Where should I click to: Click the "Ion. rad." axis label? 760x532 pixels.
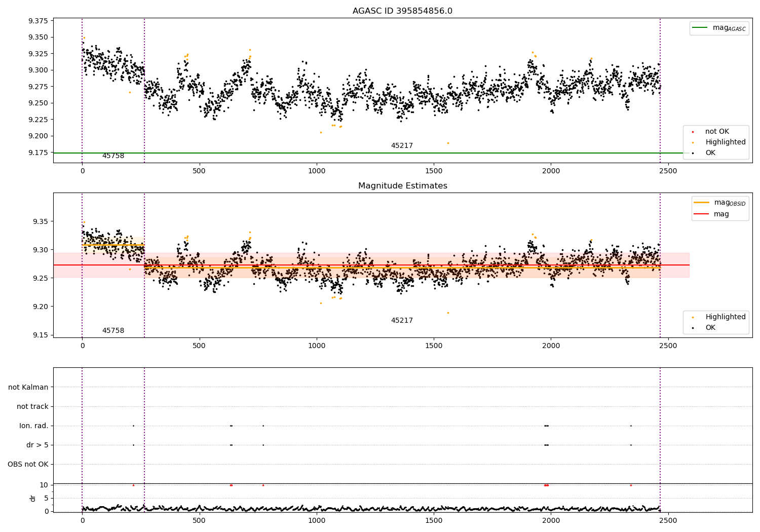(34, 426)
